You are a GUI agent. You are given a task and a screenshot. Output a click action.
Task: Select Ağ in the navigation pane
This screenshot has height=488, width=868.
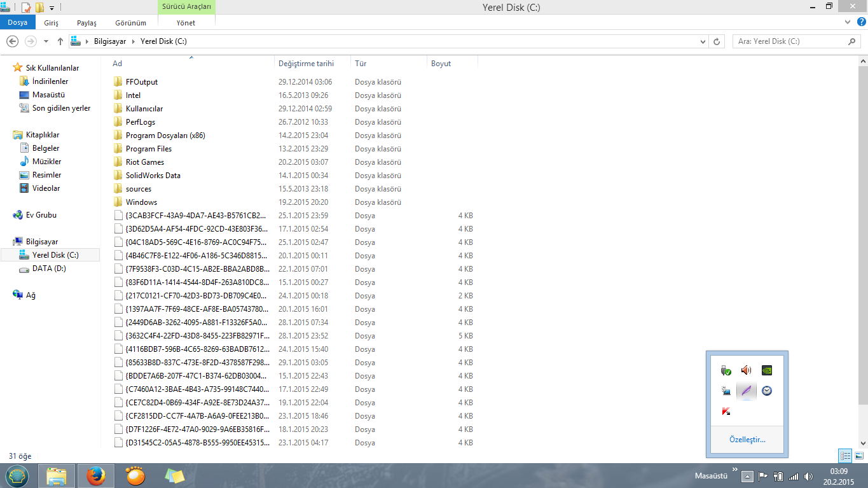31,295
